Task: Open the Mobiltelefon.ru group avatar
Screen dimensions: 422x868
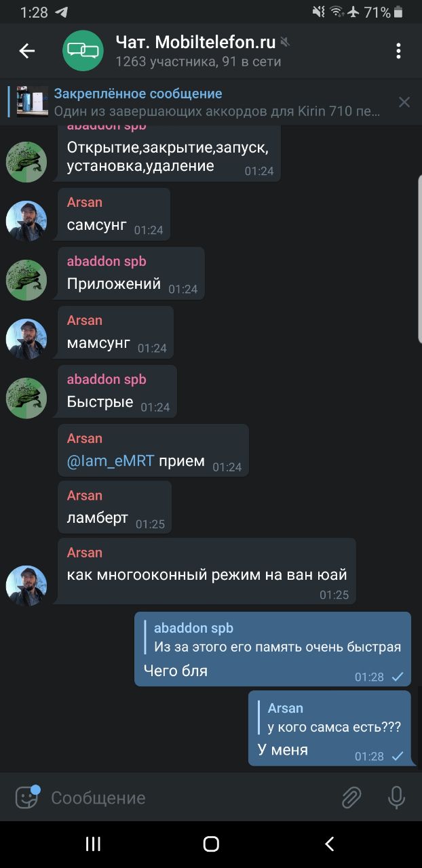Action: 83,51
